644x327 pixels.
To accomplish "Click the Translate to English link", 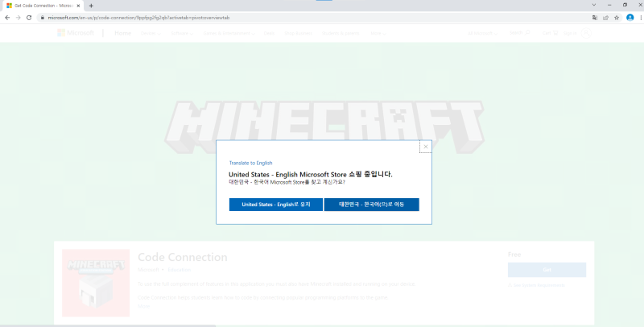I will click(x=250, y=163).
